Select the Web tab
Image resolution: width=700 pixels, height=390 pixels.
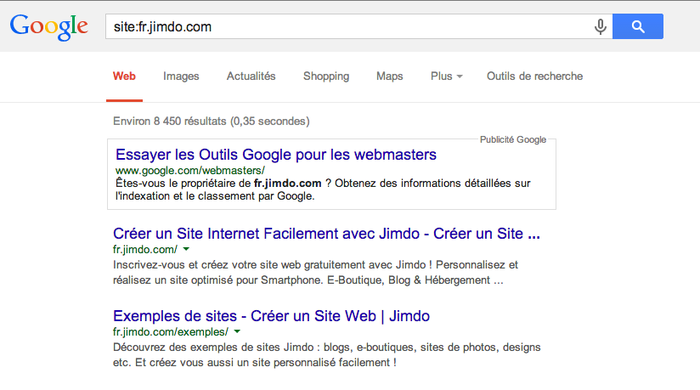click(124, 76)
